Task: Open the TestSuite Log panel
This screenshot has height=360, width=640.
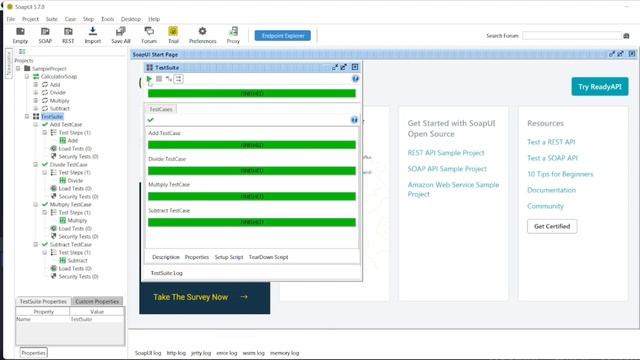Action: 167,273
